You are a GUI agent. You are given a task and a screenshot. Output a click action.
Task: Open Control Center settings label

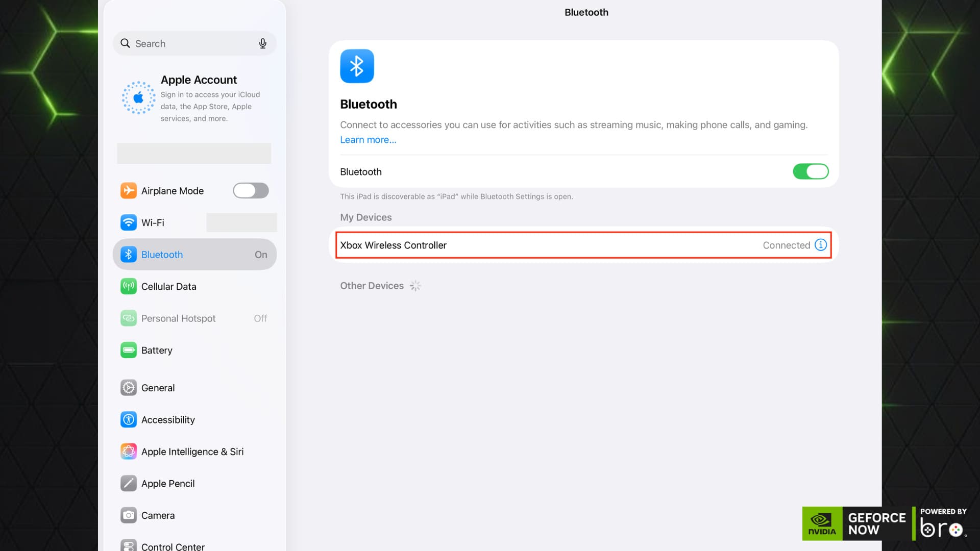click(173, 546)
